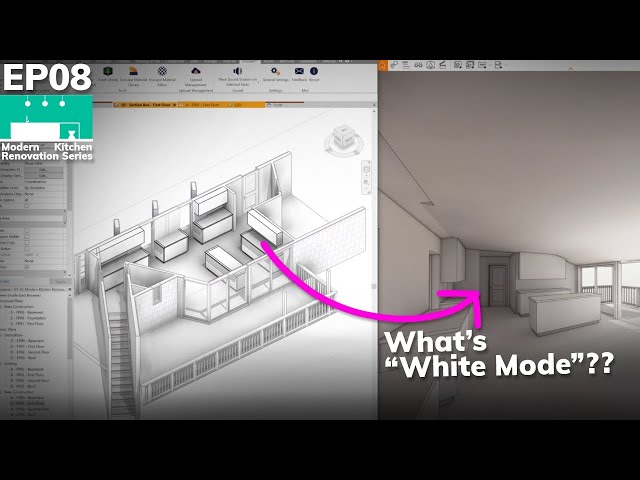Click the binoculars icon in Enscape toolbar
640x480 pixels.
click(x=418, y=65)
